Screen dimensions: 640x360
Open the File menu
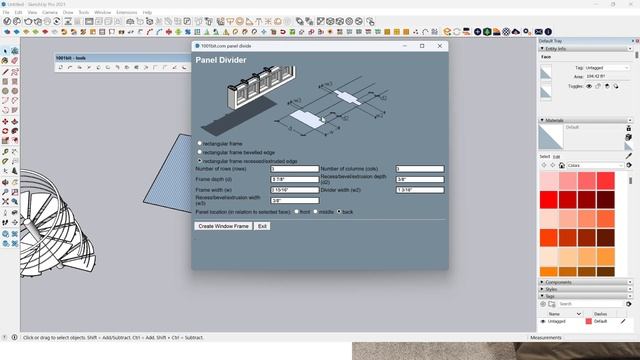pyautogui.click(x=6, y=13)
